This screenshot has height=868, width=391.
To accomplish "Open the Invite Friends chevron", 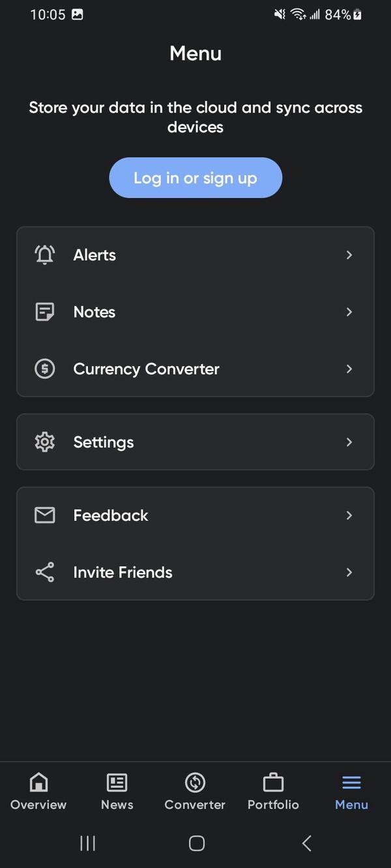I will (x=349, y=572).
